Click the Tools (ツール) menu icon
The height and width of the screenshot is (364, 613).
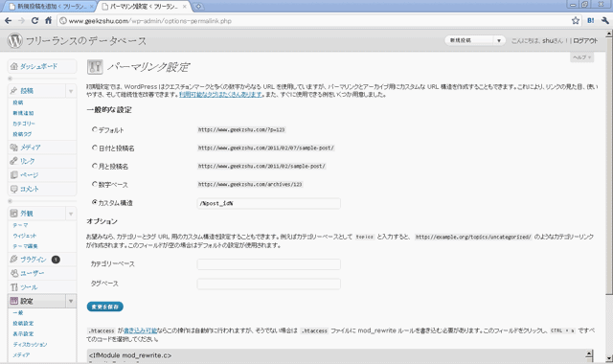click(13, 287)
